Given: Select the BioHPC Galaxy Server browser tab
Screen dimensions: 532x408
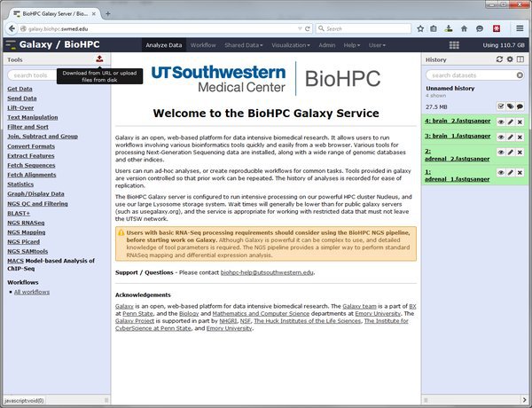Looking at the screenshot, I should [x=55, y=13].
